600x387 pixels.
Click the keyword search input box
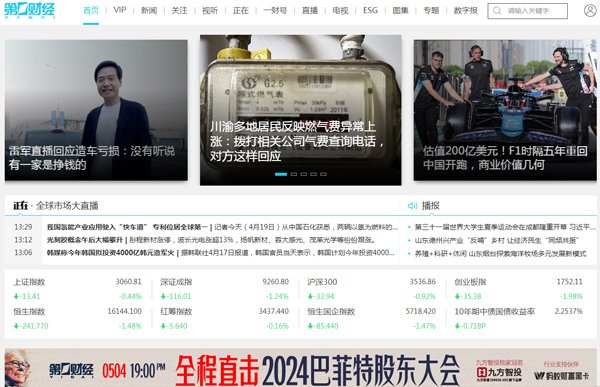pyautogui.click(x=528, y=11)
